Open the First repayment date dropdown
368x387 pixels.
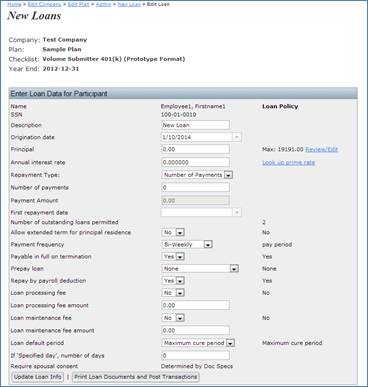click(x=237, y=212)
